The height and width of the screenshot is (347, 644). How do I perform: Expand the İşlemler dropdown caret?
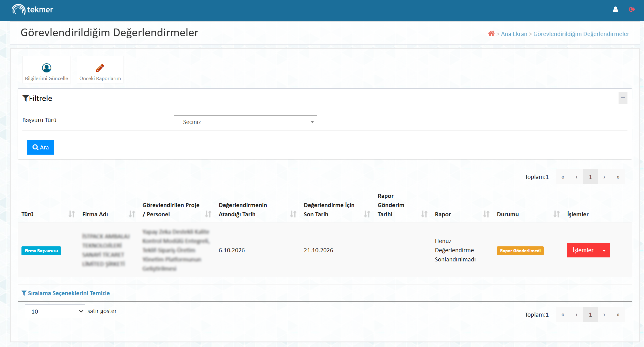pos(604,250)
